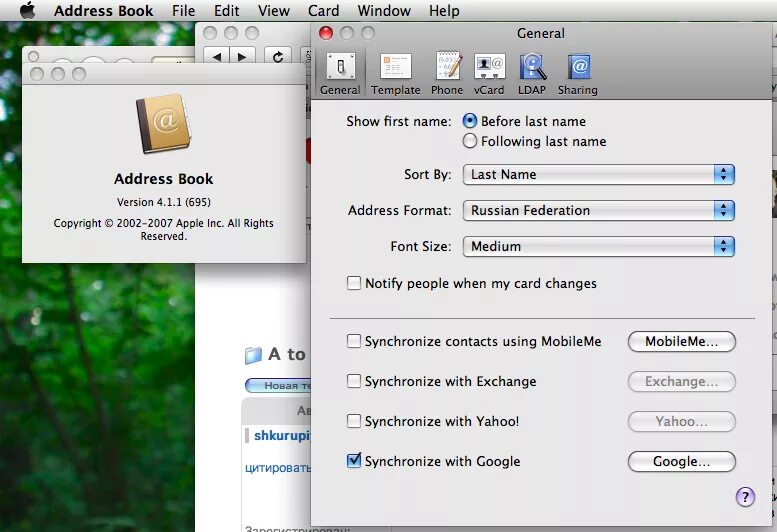Open the Help menu

pyautogui.click(x=444, y=10)
